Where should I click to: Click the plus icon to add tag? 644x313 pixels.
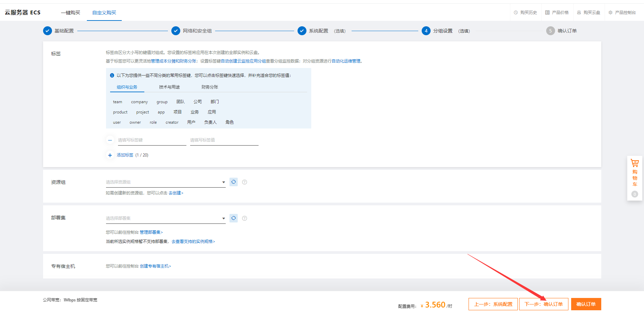pos(110,155)
